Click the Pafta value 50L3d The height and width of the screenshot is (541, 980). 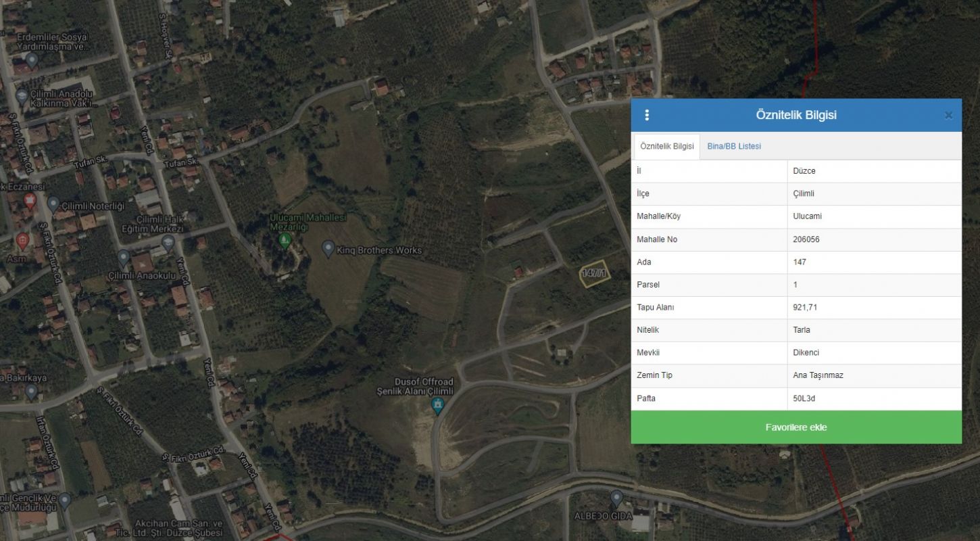804,398
